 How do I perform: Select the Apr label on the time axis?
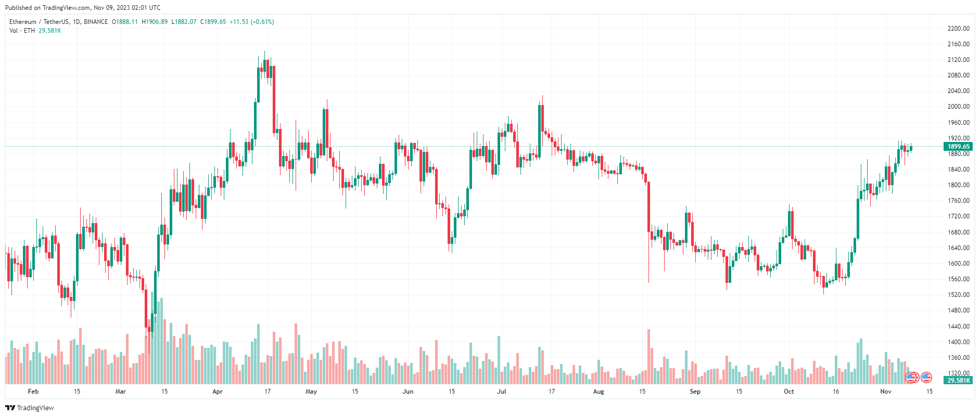pos(218,392)
